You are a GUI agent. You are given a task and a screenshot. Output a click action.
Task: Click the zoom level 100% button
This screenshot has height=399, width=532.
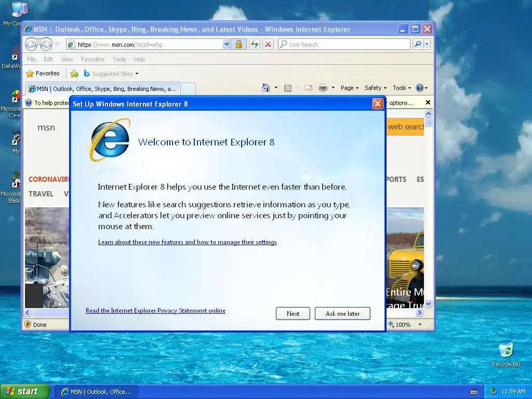pos(400,325)
